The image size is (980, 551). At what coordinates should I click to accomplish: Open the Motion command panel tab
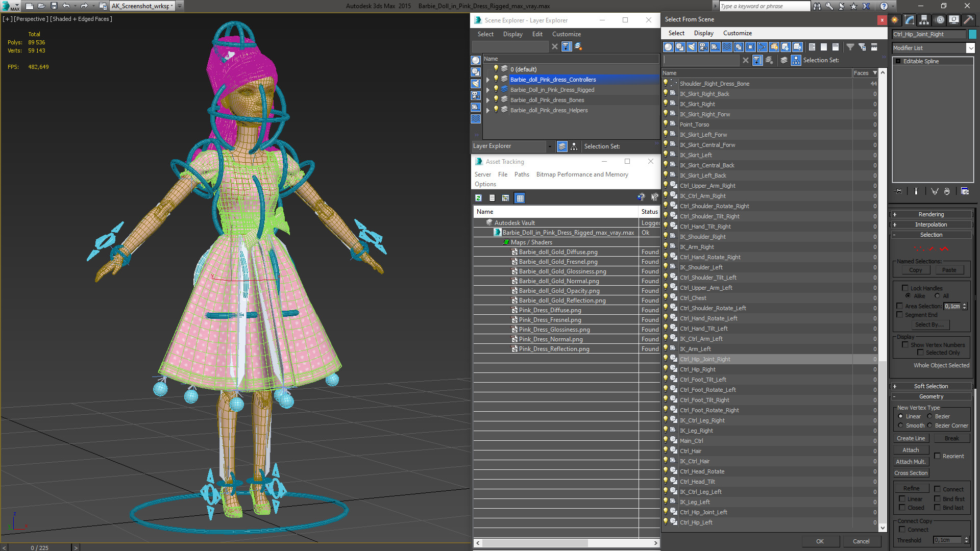[940, 20]
